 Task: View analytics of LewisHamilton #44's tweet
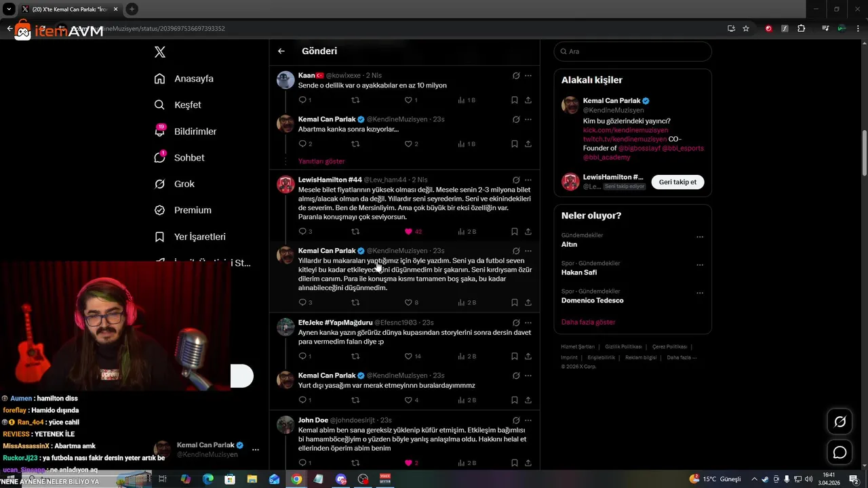467,232
